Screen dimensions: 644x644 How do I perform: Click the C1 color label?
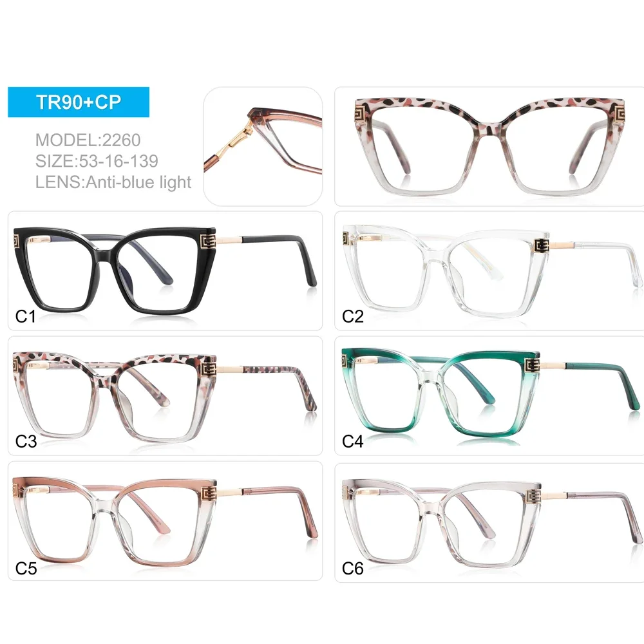tap(25, 316)
